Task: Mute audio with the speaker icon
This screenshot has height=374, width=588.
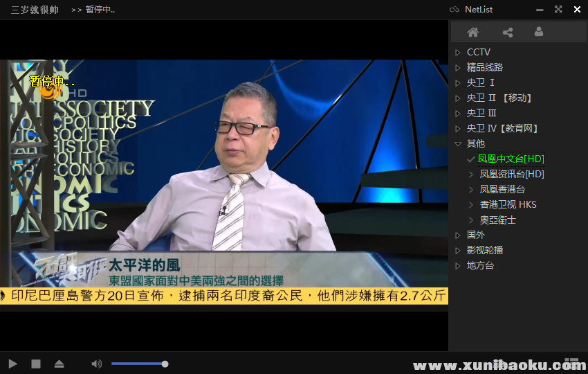Action: pyautogui.click(x=97, y=364)
